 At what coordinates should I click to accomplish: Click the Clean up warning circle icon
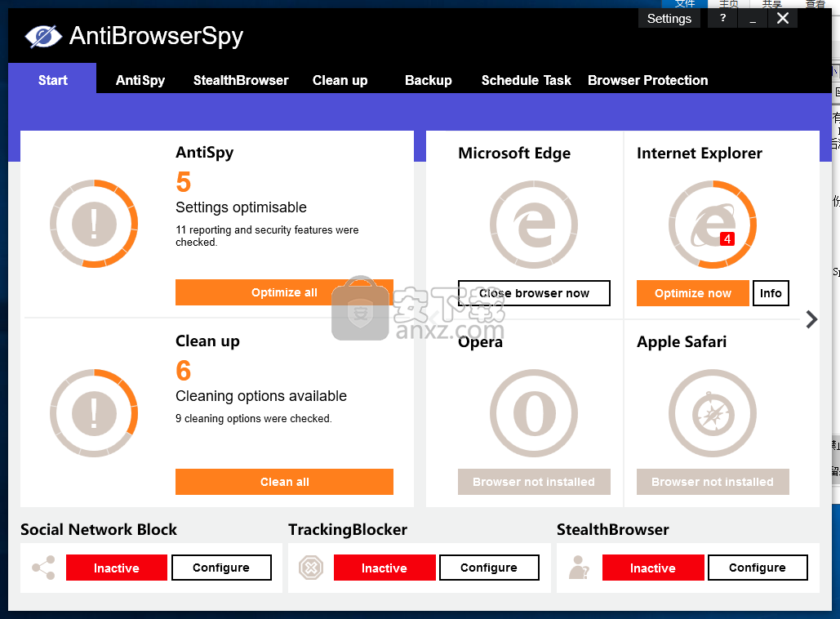click(x=94, y=412)
